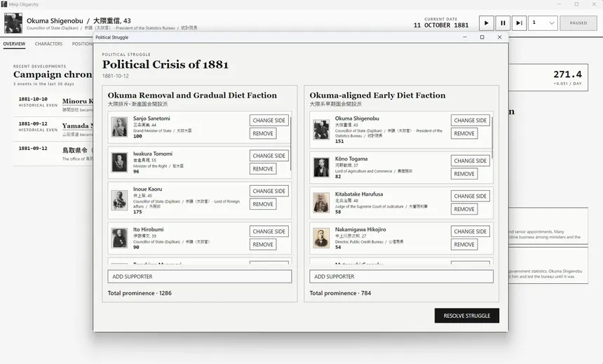
Task: Open the 1881-10-10 historical event entry
Action: [x=53, y=105]
